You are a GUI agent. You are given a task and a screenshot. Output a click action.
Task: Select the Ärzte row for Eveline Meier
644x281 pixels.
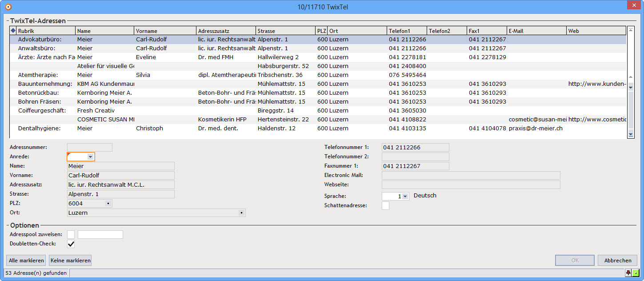(318, 57)
